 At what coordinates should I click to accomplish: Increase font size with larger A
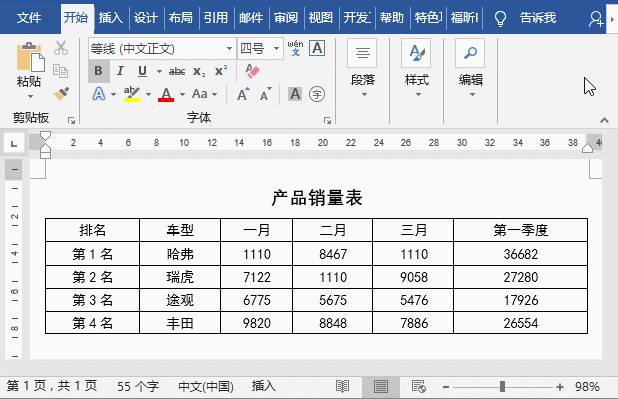[243, 94]
